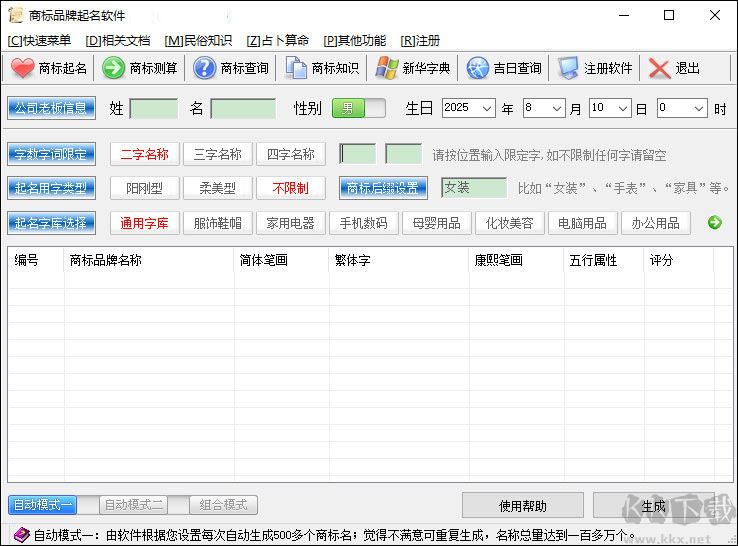Screen dimensions: 738x546
Task: Open the birth month 8 dropdown
Action: 557,108
